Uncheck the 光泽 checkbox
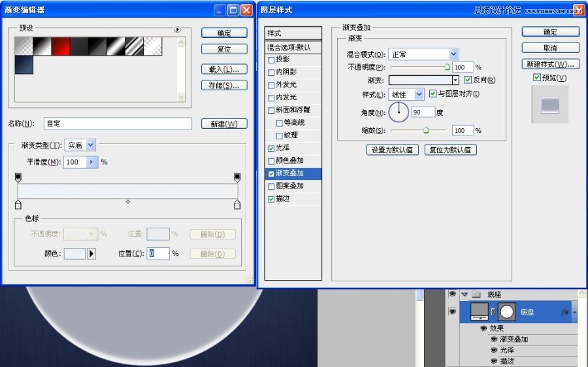Screen dimensions: 588x367 pos(271,149)
